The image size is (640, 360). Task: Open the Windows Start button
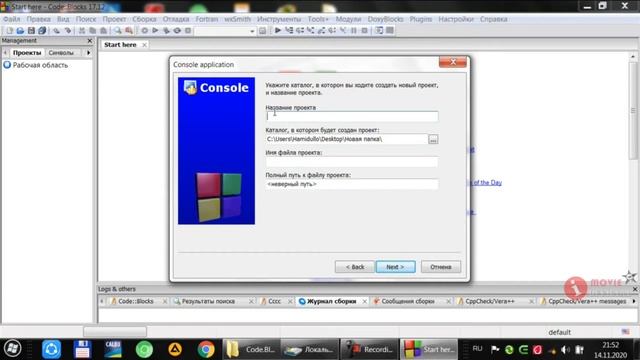(x=13, y=349)
